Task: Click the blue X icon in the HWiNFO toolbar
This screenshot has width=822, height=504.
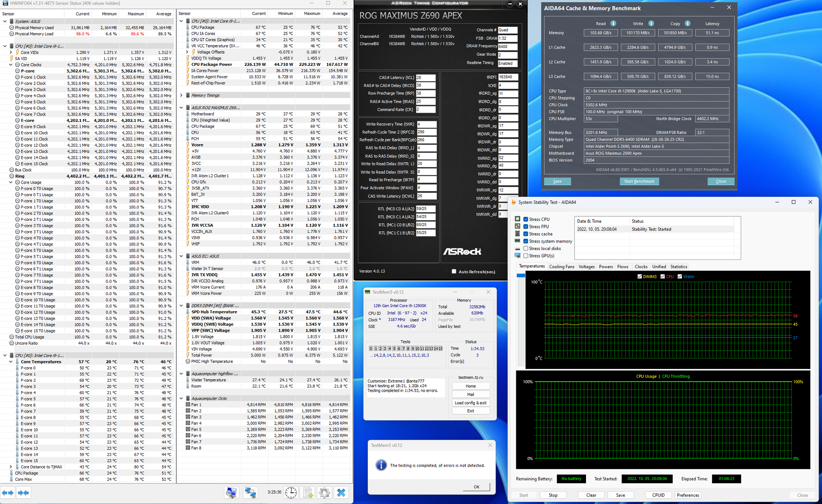Action: tap(341, 492)
